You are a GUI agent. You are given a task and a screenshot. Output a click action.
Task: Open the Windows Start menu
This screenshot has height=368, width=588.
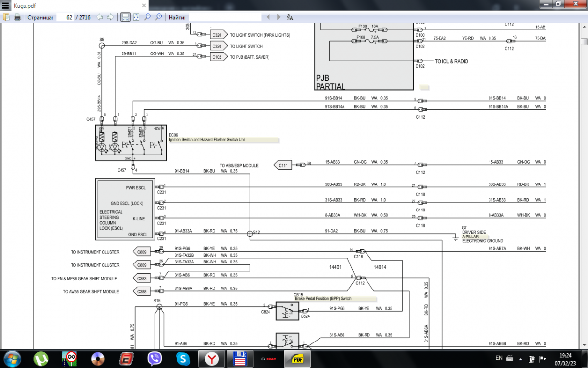[x=12, y=359]
